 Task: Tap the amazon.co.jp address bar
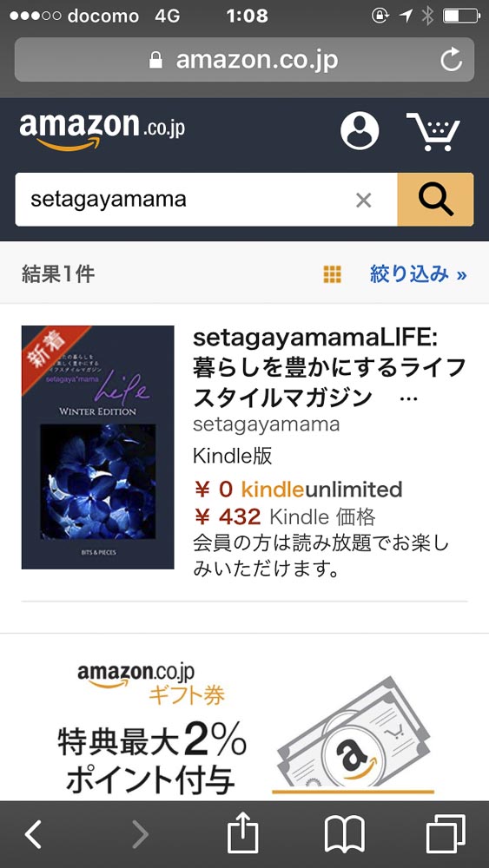[x=244, y=60]
